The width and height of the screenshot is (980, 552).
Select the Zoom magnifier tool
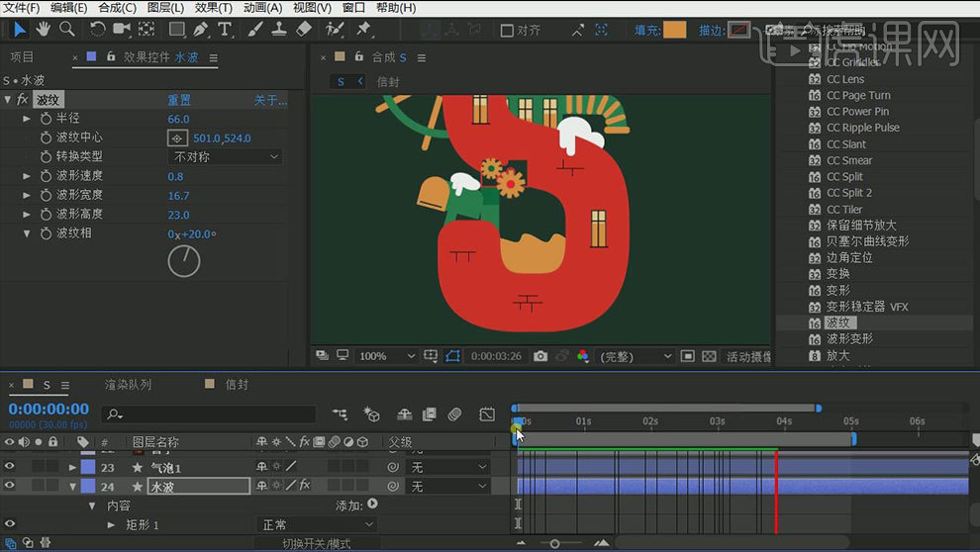[x=66, y=29]
